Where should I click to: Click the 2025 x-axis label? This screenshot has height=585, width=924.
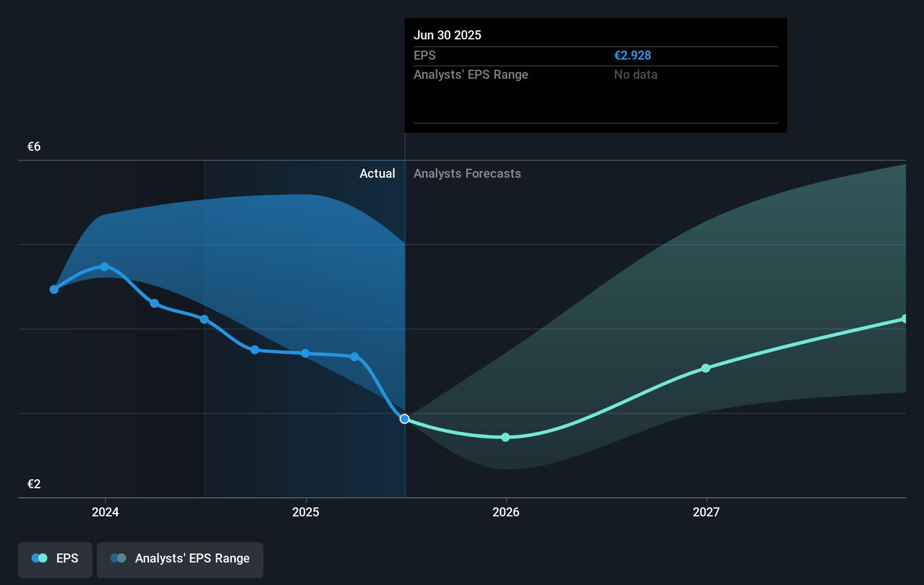pyautogui.click(x=306, y=512)
